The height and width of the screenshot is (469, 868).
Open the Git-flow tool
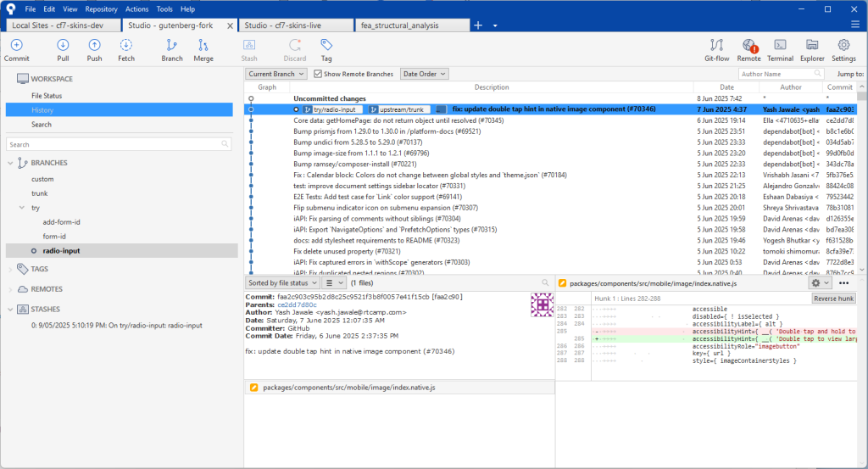[x=716, y=46]
